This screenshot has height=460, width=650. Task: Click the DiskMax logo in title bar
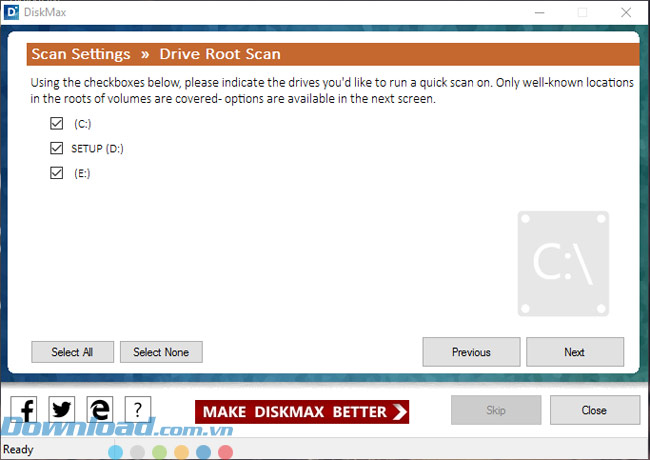[x=11, y=12]
